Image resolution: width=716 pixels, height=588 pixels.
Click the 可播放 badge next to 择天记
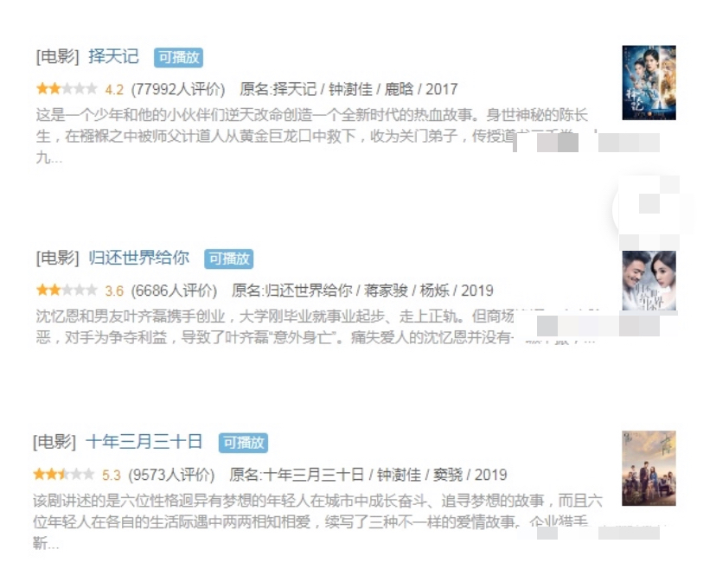click(x=178, y=58)
